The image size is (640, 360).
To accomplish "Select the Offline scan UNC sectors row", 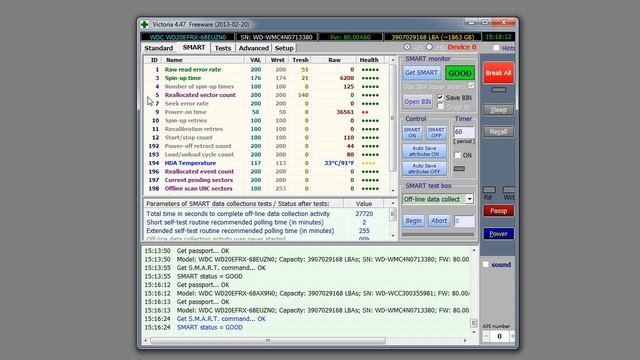I will (x=267, y=189).
